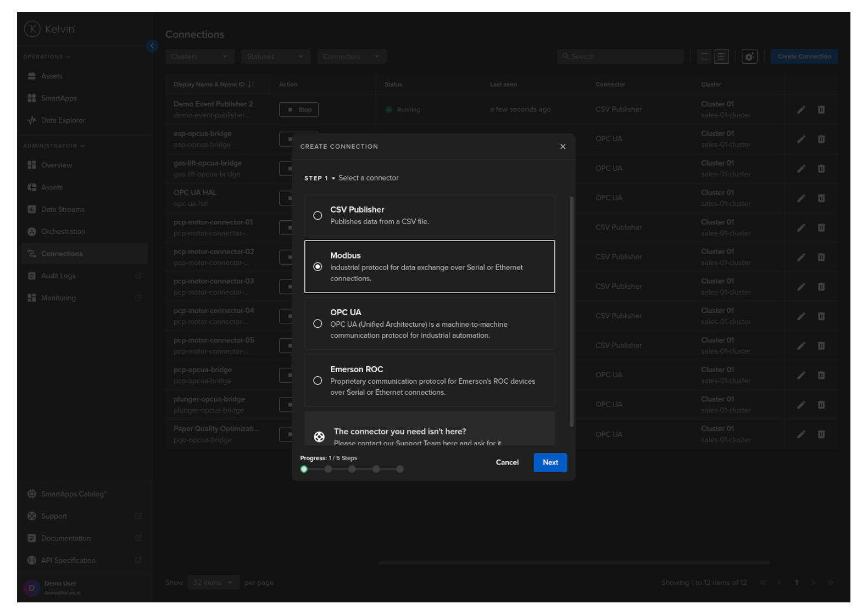
Task: Select the OPC UA connector radio button
Action: tap(318, 324)
